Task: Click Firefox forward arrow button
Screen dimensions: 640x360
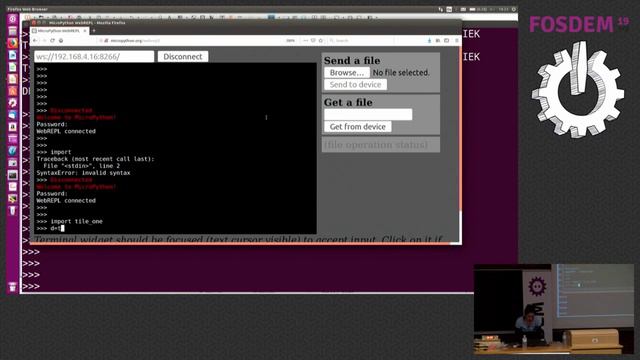Action: (x=44, y=41)
